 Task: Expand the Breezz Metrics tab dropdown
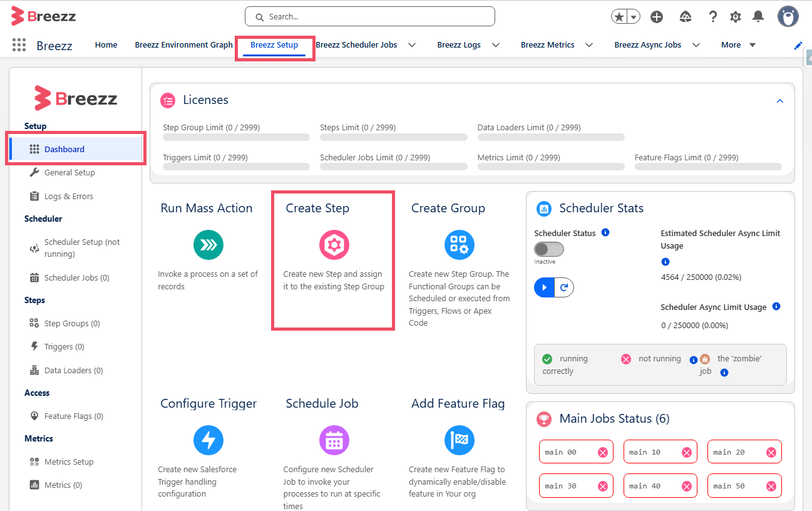point(588,45)
